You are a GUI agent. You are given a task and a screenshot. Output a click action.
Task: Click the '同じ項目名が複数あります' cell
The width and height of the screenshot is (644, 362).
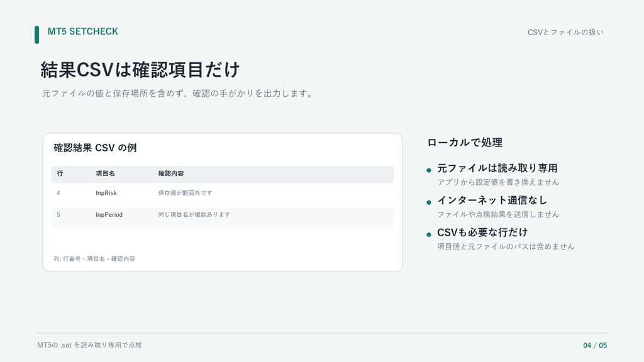pyautogui.click(x=194, y=215)
